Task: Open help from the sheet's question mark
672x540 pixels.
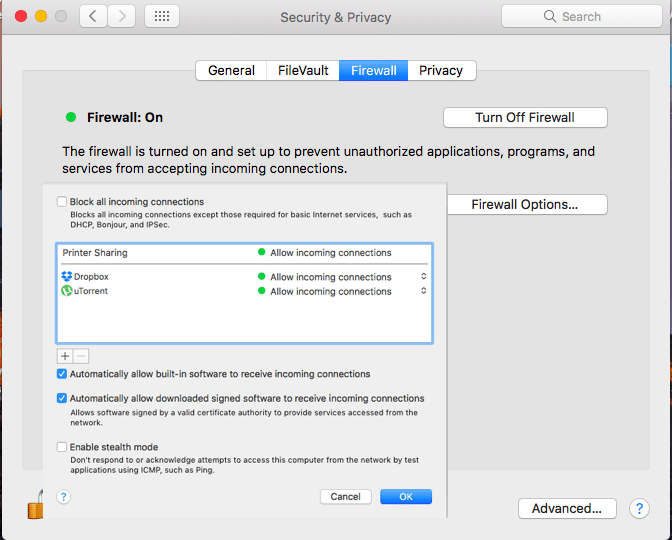Action: [64, 496]
